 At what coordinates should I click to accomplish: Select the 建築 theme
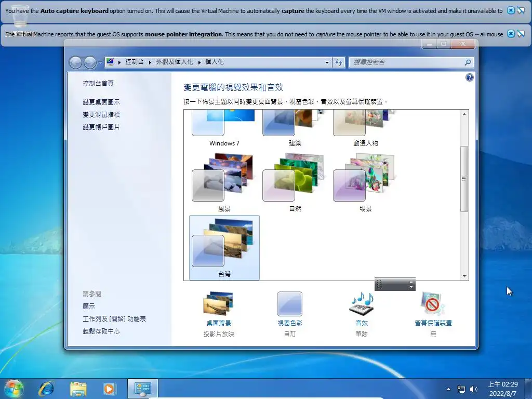[x=295, y=129]
